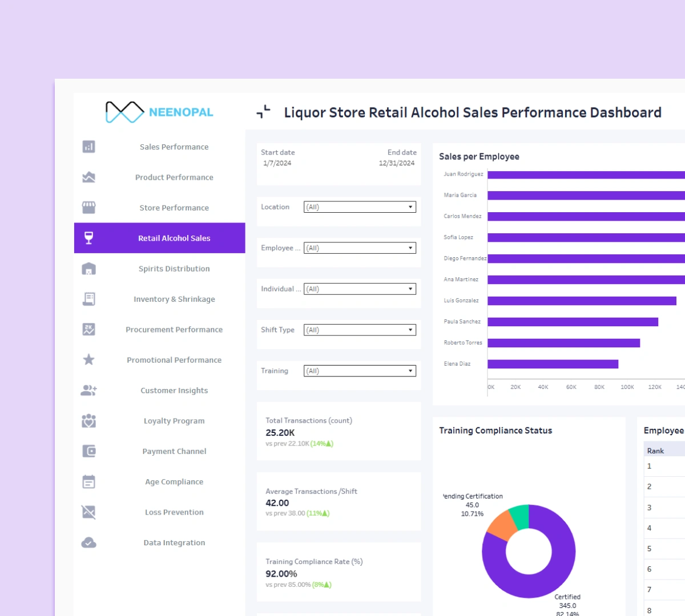Click the Inventory & Shrinkage document icon

pyautogui.click(x=88, y=299)
